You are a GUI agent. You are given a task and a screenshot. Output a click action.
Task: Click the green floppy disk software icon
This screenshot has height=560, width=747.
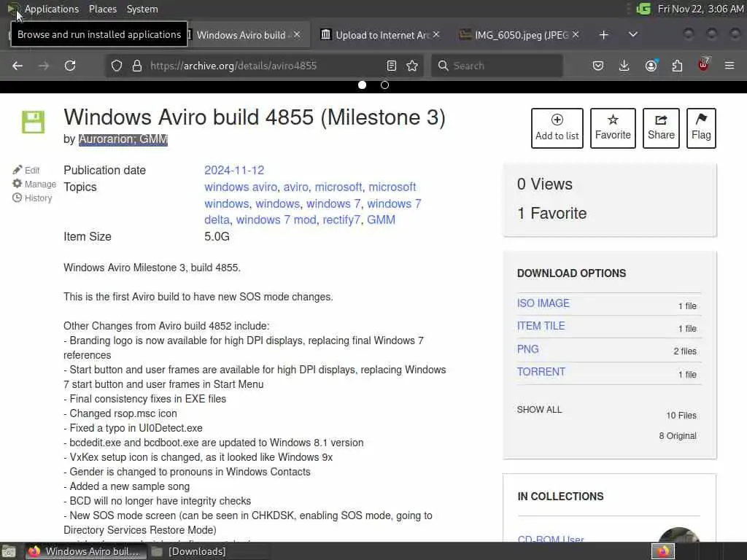(x=34, y=122)
